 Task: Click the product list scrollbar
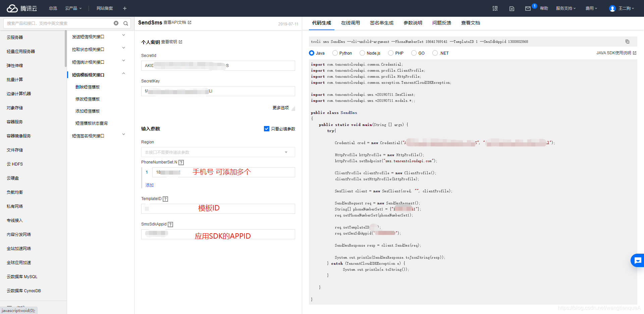[66, 49]
